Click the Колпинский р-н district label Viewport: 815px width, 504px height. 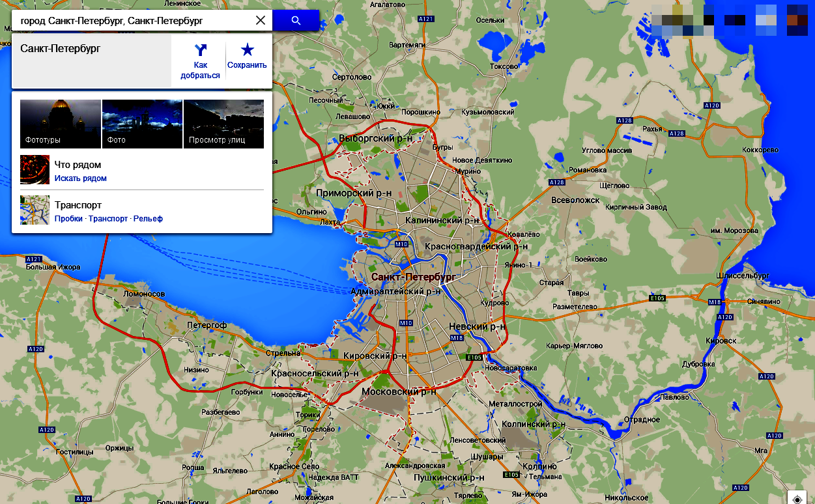click(x=534, y=424)
